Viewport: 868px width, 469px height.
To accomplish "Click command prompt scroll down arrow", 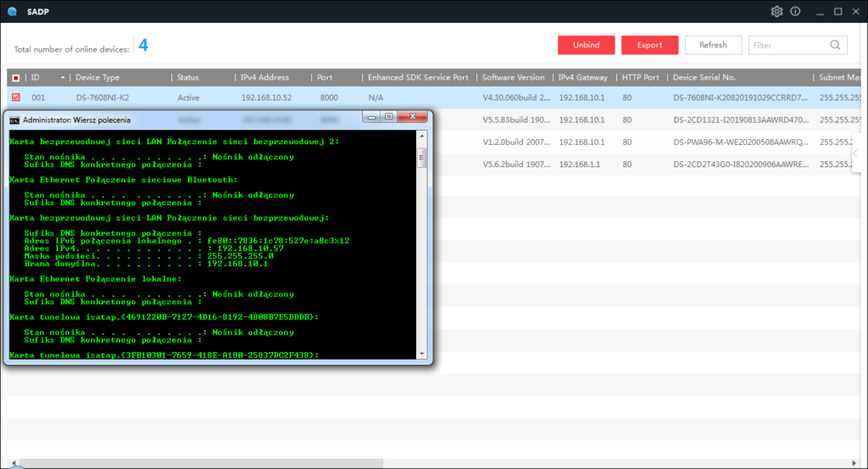I will point(422,354).
